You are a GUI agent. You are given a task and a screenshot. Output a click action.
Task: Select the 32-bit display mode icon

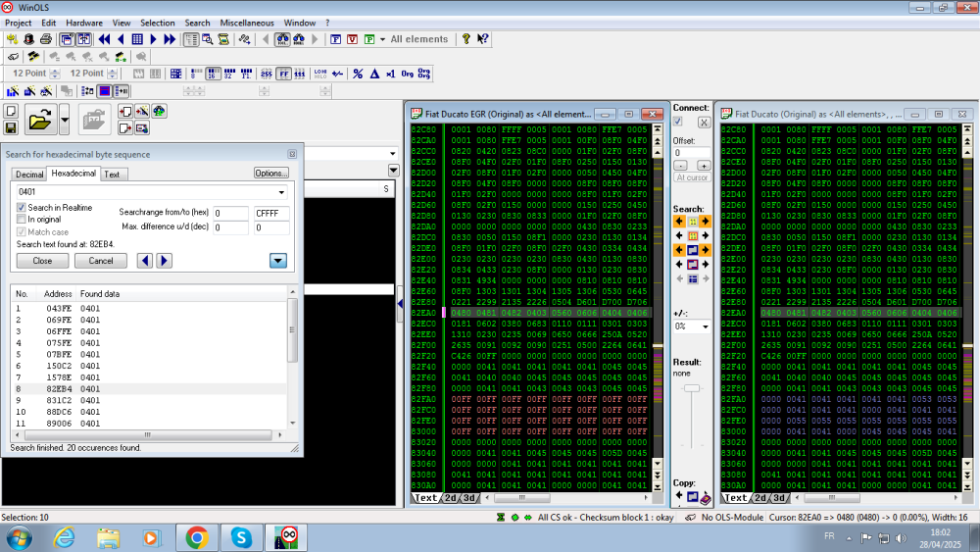tap(229, 74)
